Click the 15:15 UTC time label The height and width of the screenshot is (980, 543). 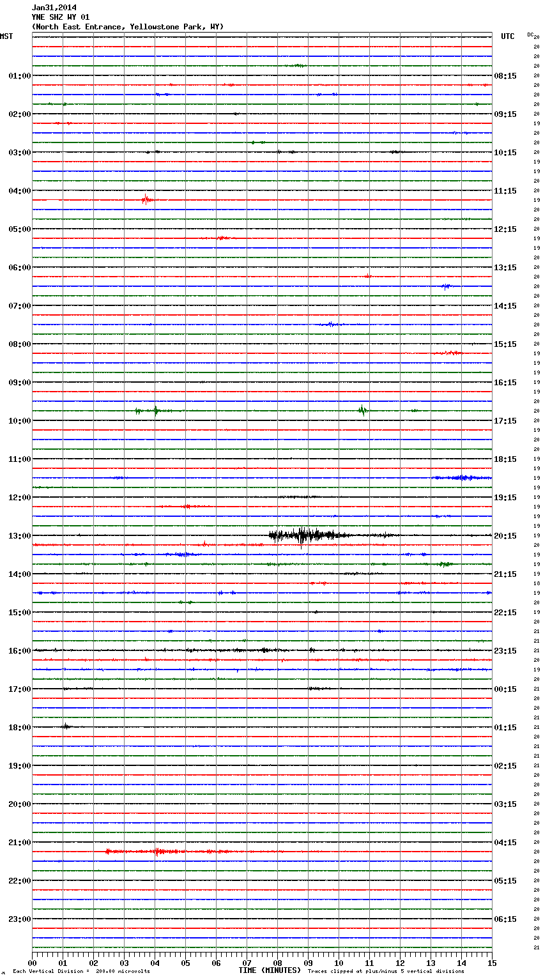pyautogui.click(x=505, y=344)
